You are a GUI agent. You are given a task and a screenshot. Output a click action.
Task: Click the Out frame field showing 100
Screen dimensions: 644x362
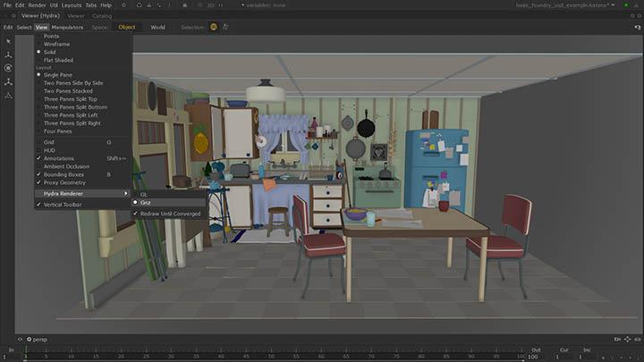click(x=536, y=358)
